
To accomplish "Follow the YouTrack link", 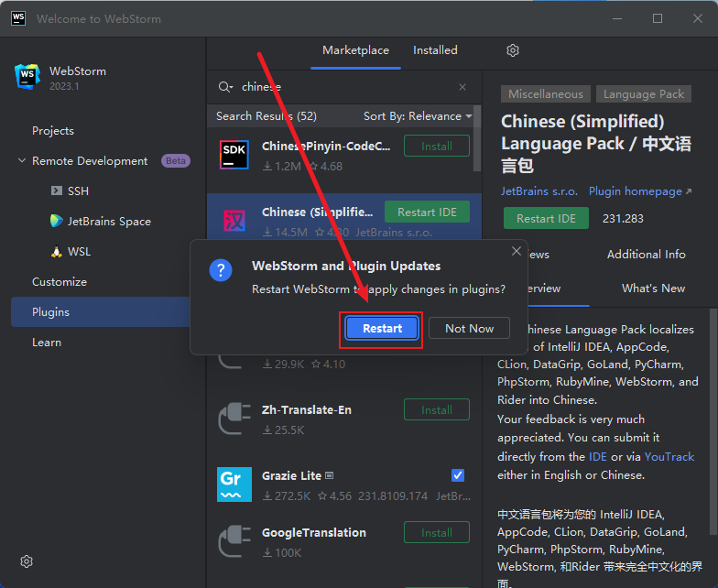I will [x=669, y=456].
